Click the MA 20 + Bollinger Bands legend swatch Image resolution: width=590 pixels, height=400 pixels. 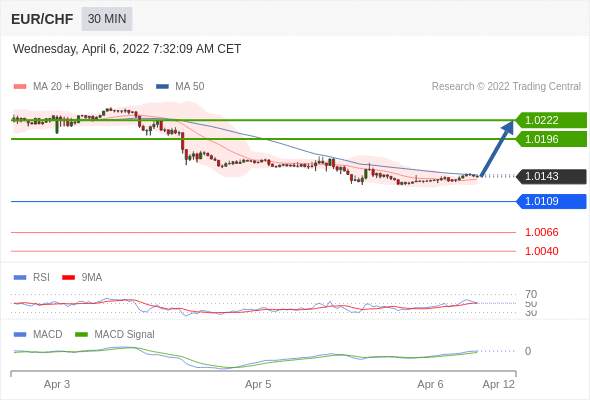[x=20, y=87]
